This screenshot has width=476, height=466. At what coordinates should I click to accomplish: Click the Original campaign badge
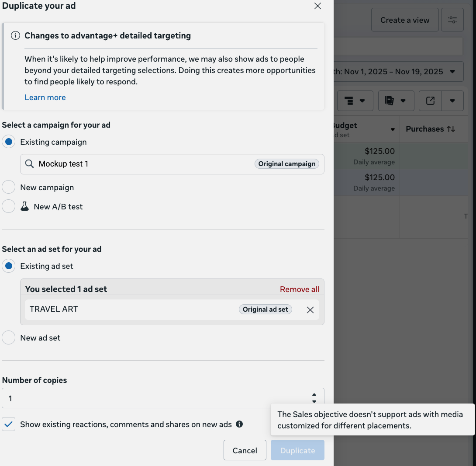click(286, 164)
